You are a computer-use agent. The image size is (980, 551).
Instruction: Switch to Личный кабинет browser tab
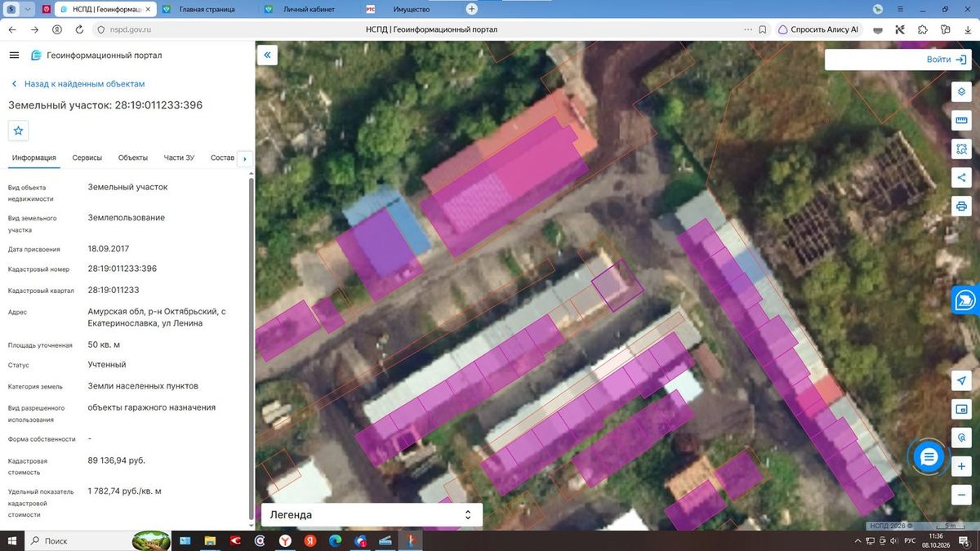click(x=310, y=9)
